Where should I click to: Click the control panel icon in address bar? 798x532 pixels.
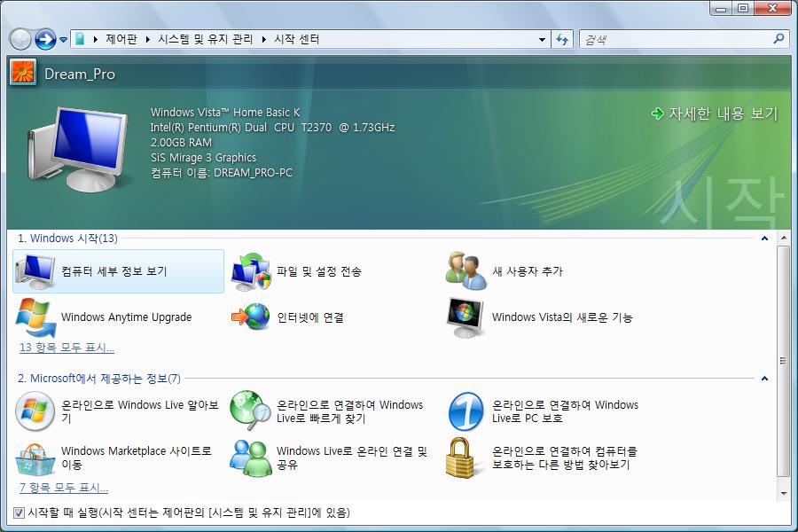coord(80,39)
